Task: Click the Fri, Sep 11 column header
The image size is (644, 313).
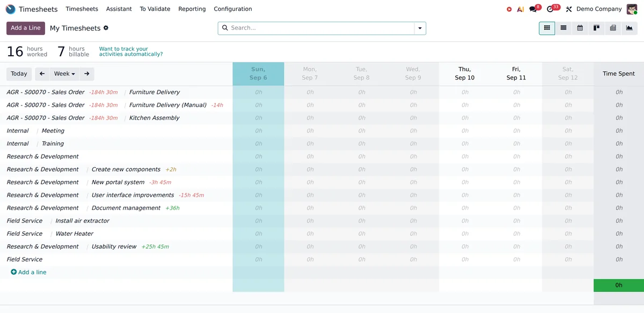Action: (x=516, y=73)
